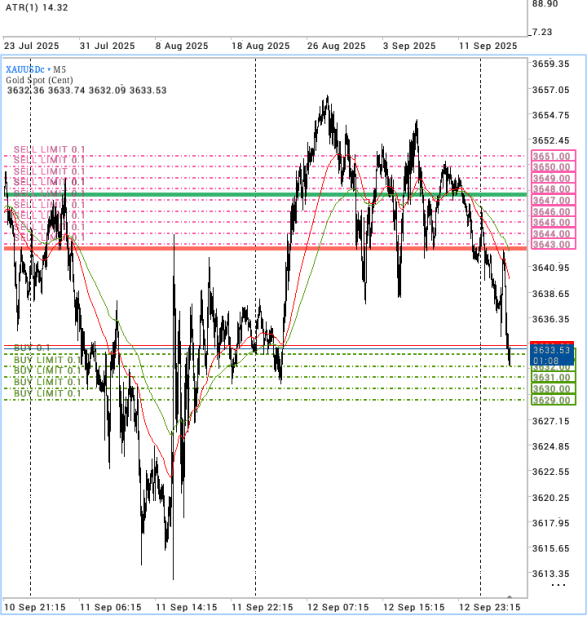Click the 12 Sep 07:15 time axis label

click(338, 607)
